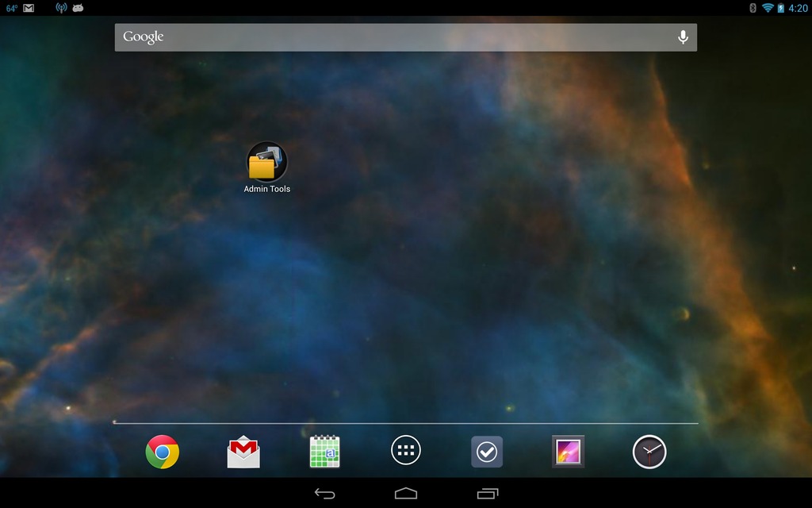812x508 pixels.
Task: Open the all apps drawer
Action: tap(406, 450)
